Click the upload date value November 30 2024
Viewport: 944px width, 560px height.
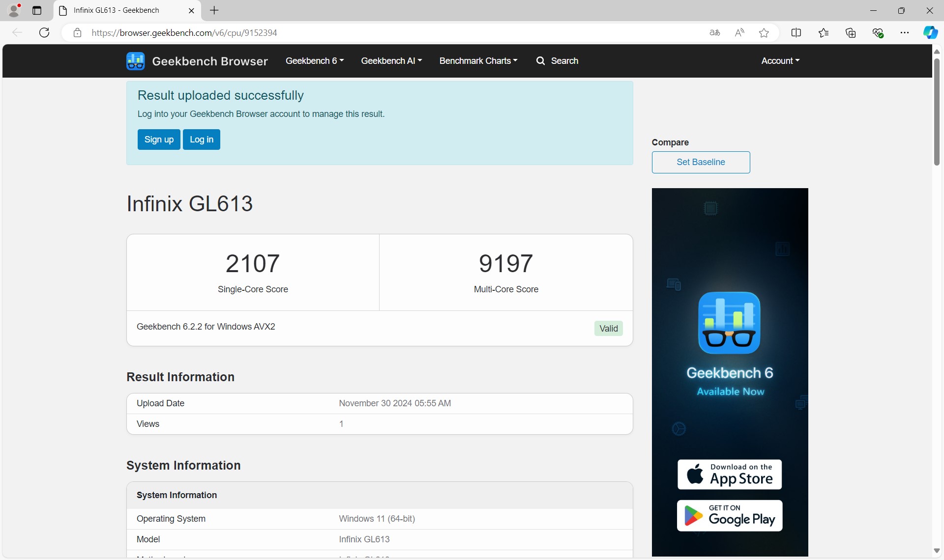[395, 403]
